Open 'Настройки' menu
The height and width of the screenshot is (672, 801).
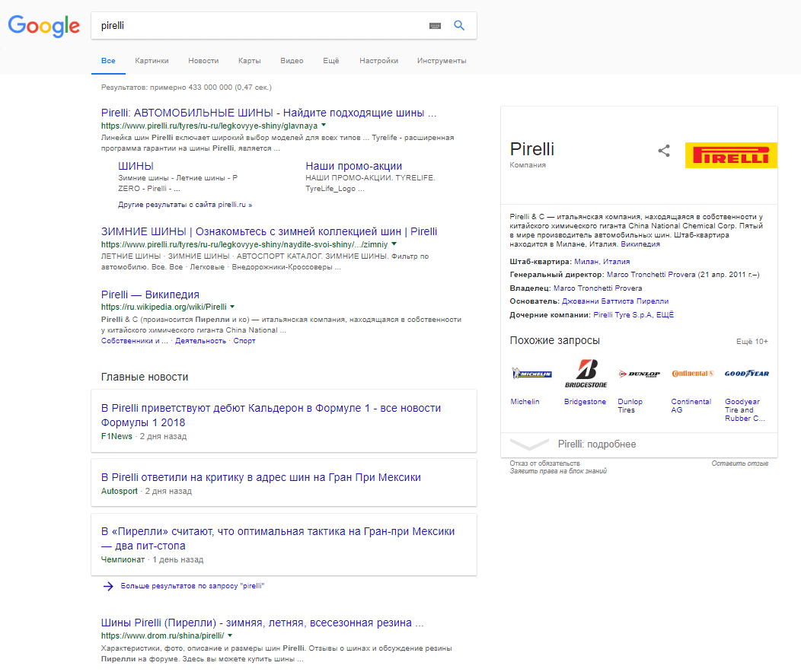[x=378, y=61]
